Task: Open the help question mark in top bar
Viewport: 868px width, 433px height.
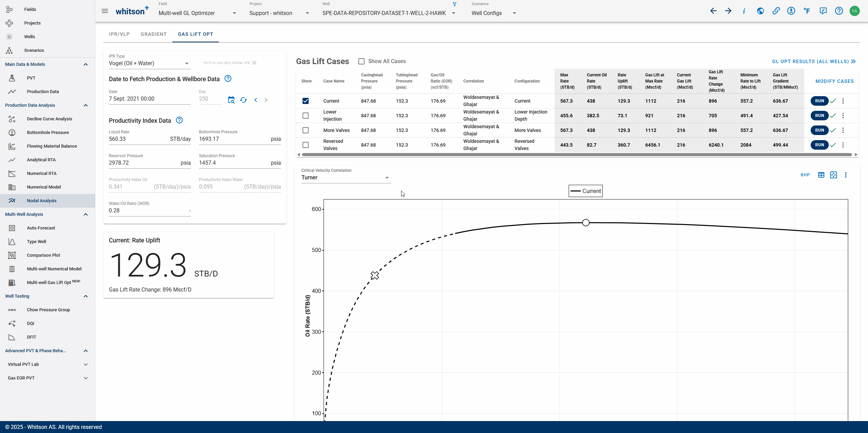Action: pyautogui.click(x=839, y=11)
